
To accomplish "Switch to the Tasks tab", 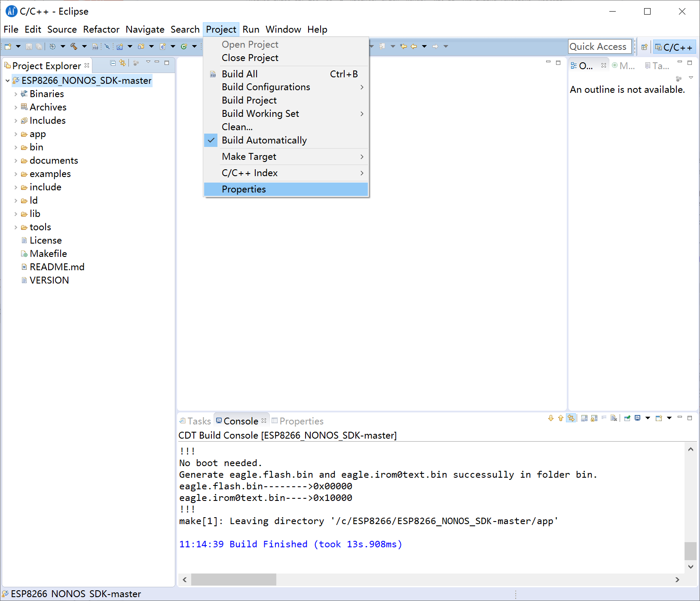I will 196,421.
